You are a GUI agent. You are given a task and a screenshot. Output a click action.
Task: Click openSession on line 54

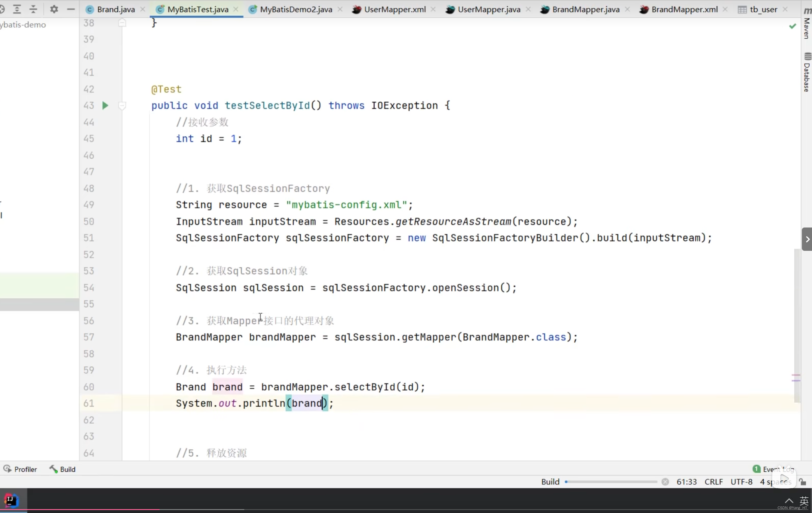pos(465,288)
